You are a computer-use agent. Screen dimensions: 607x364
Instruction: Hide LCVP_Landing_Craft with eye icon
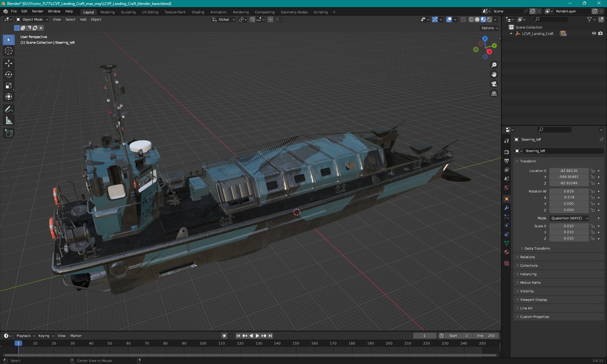point(594,33)
